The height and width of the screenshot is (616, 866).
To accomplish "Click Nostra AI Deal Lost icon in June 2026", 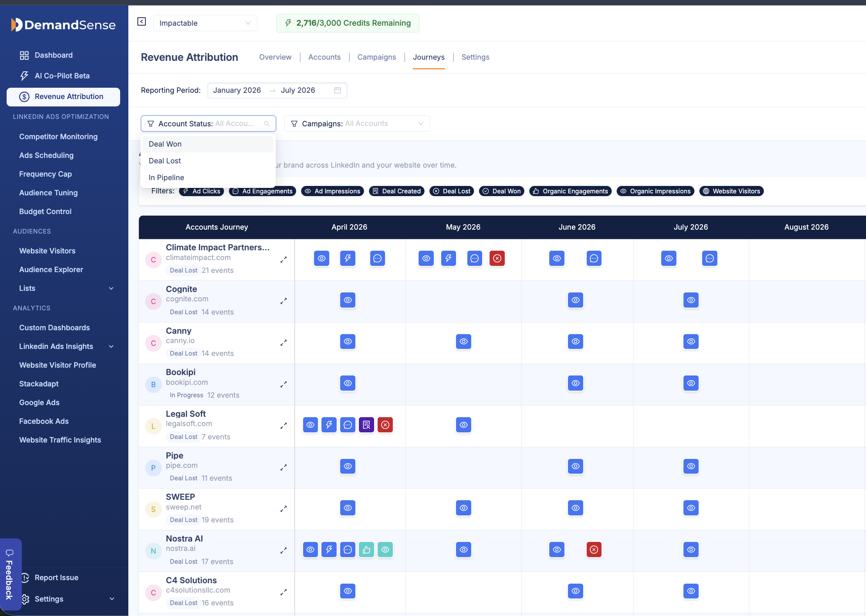I will [594, 550].
